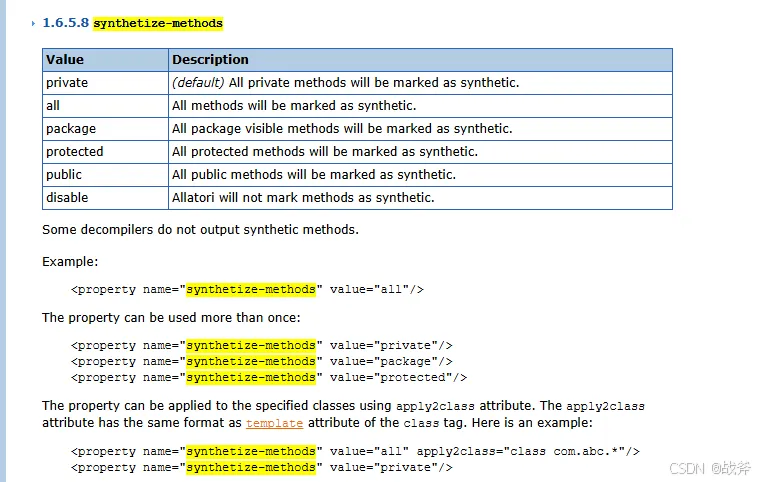Click the Description column header
The width and height of the screenshot is (758, 482).
[210, 60]
